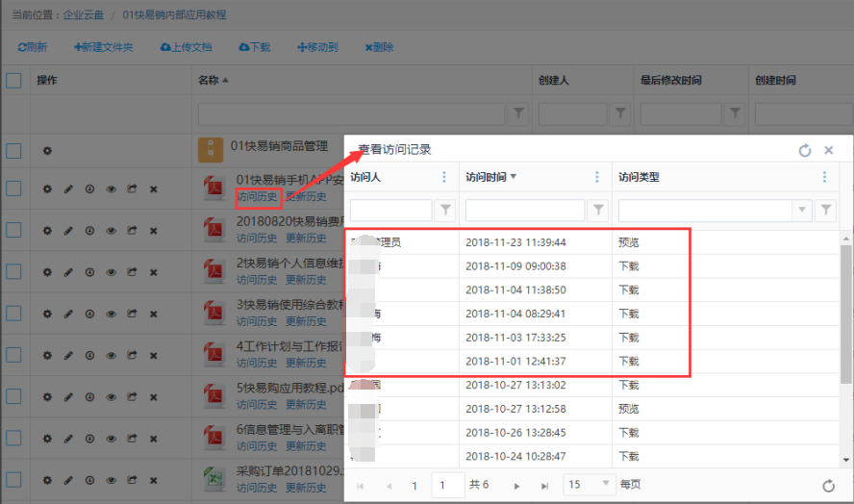Click the pencil edit icon in the 01快易销手机APP row
This screenshot has width=854, height=504.
point(68,189)
